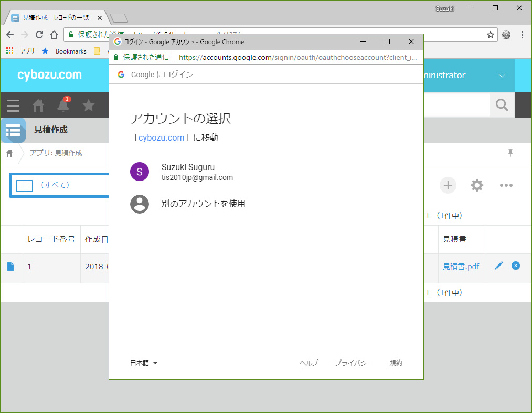Click the アプリ: 見積作成 breadcrumb
This screenshot has width=532, height=413.
tap(56, 153)
